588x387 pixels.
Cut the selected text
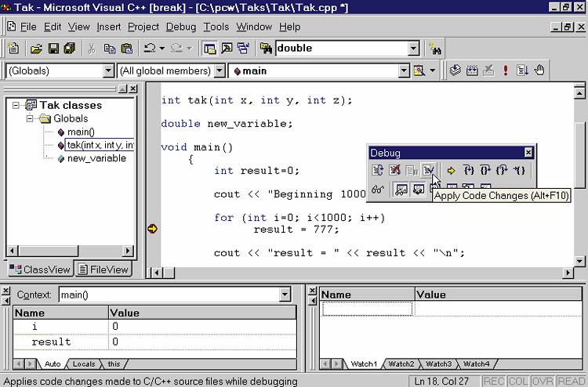[x=92, y=49]
